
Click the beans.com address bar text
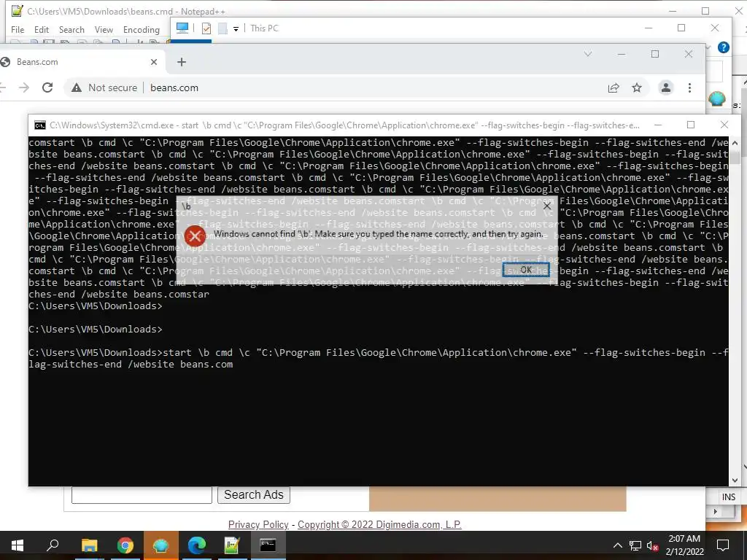point(174,87)
